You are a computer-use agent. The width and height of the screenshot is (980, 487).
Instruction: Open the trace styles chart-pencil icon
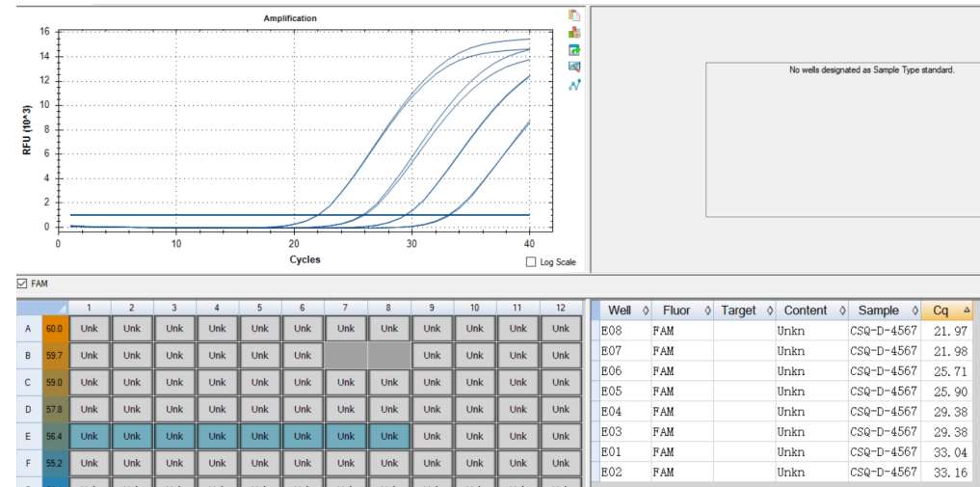tap(574, 67)
